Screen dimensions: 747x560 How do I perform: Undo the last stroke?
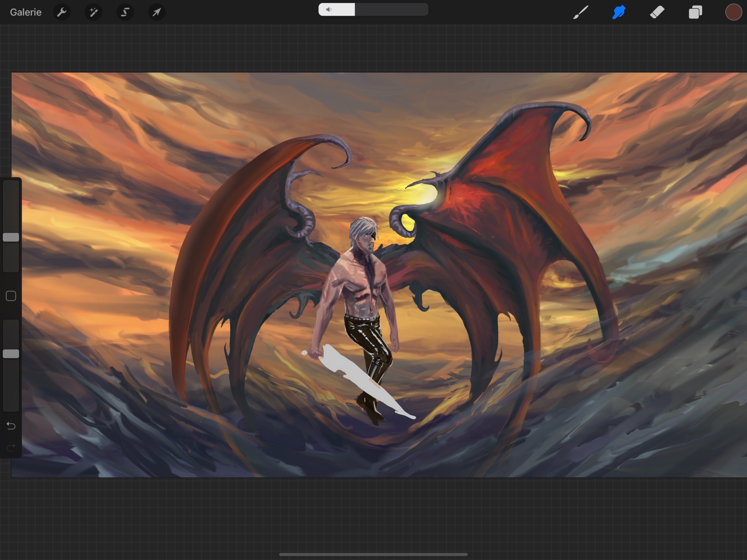[x=11, y=426]
